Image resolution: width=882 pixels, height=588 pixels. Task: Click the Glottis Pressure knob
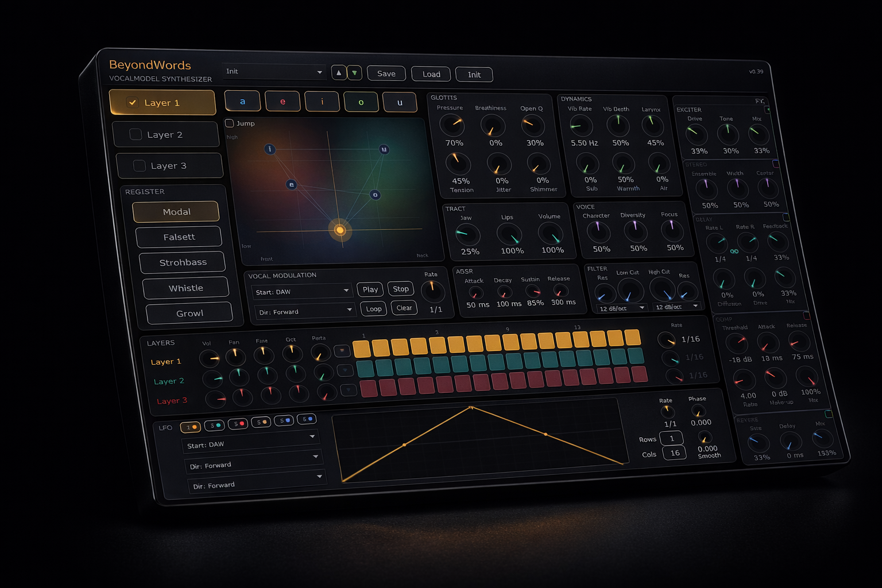tap(451, 125)
